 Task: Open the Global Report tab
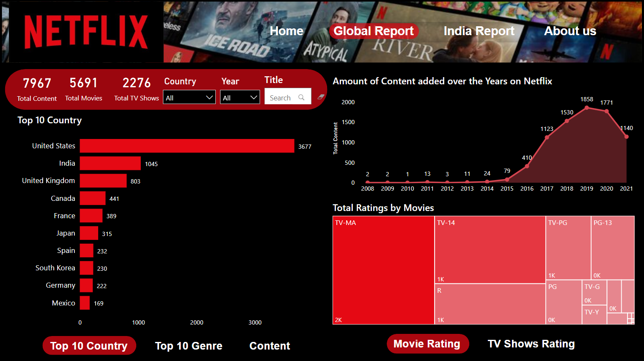(374, 31)
